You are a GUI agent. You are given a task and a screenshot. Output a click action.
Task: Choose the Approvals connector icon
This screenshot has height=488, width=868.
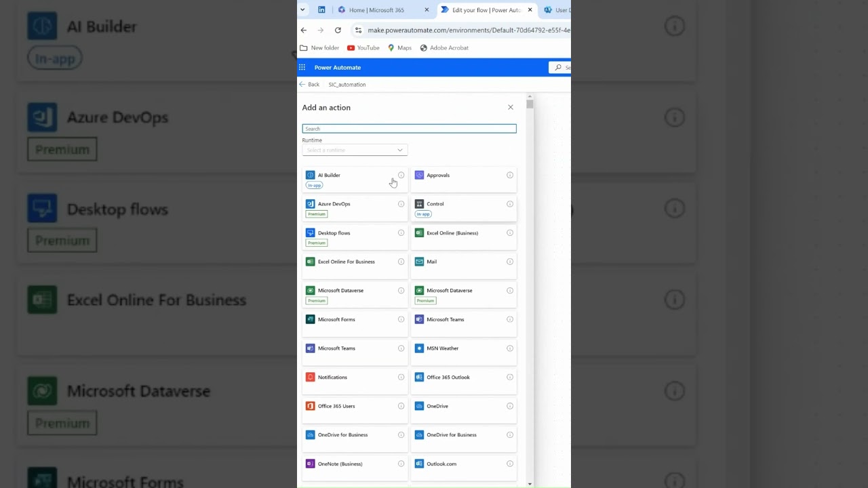click(x=419, y=175)
